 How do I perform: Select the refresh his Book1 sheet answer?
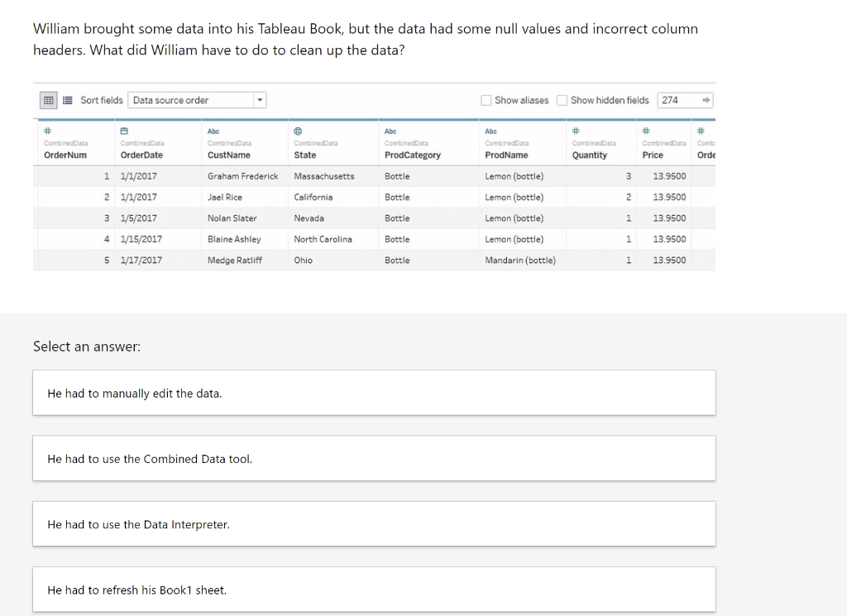pos(374,590)
